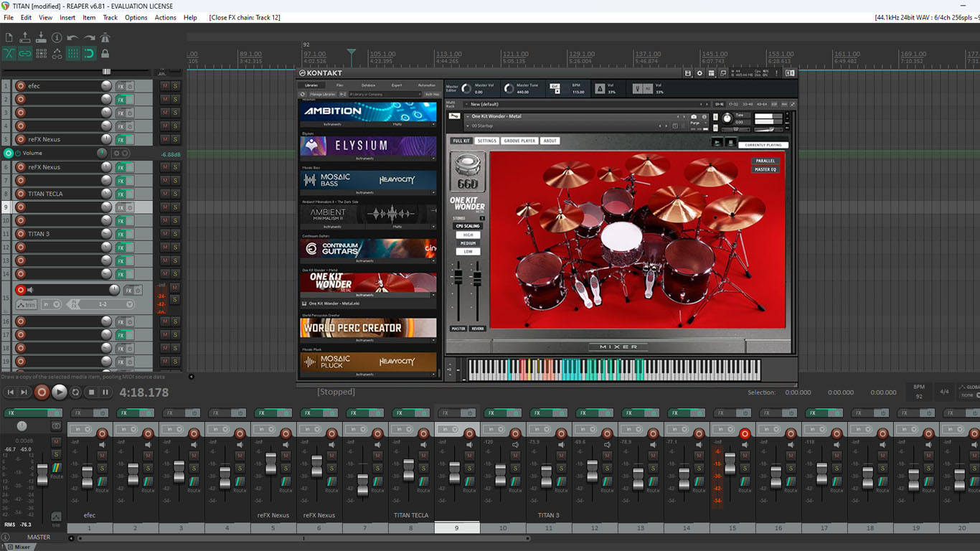Click the MASTER channel volume fader

pos(42,475)
